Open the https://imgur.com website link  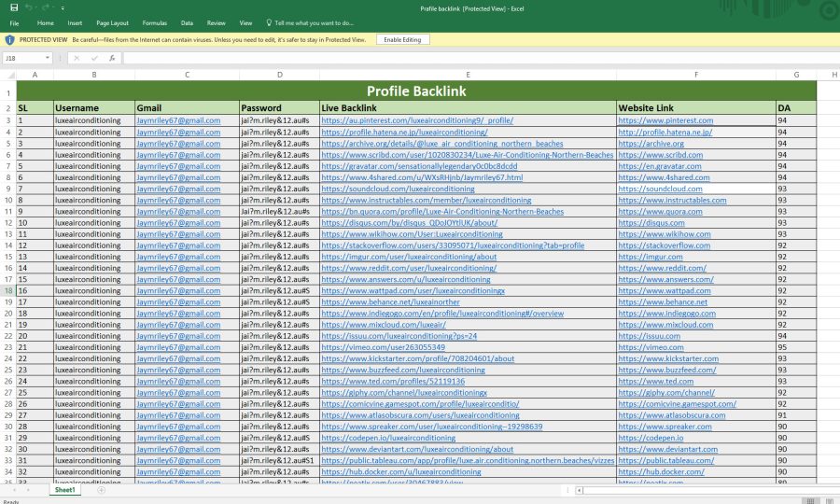coord(651,257)
